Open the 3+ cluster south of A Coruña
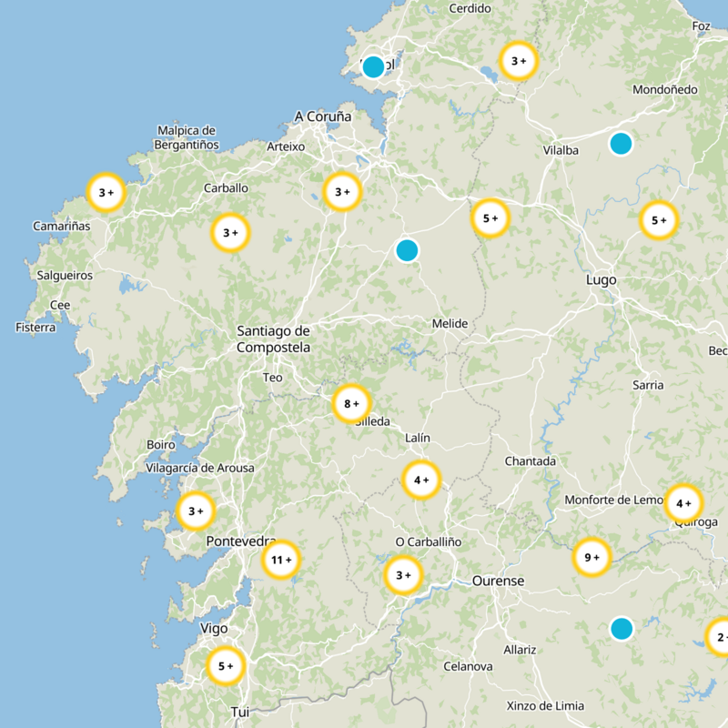Viewport: 728px width, 728px height. click(343, 192)
